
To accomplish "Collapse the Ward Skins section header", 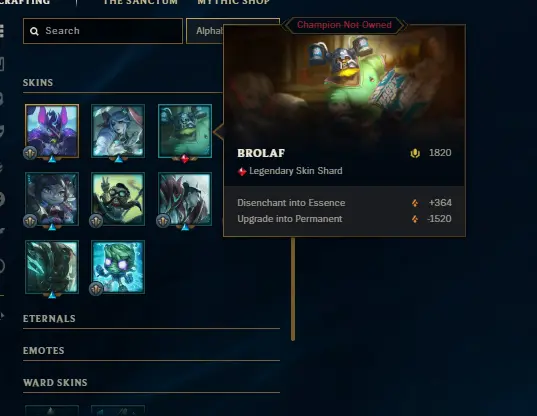I will tap(151, 382).
